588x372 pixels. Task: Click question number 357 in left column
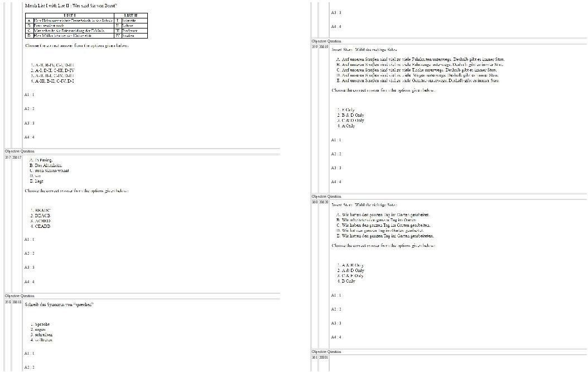click(x=7, y=158)
